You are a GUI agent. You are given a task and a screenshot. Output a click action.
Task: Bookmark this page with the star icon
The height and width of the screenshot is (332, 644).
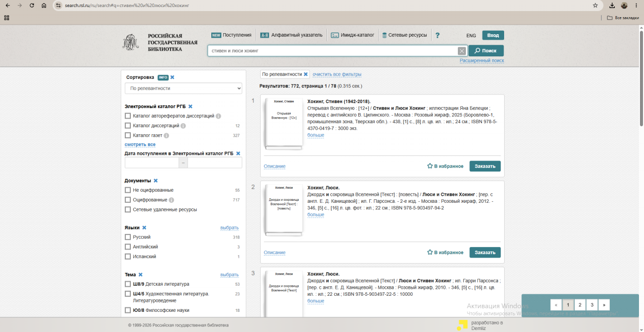pos(595,6)
